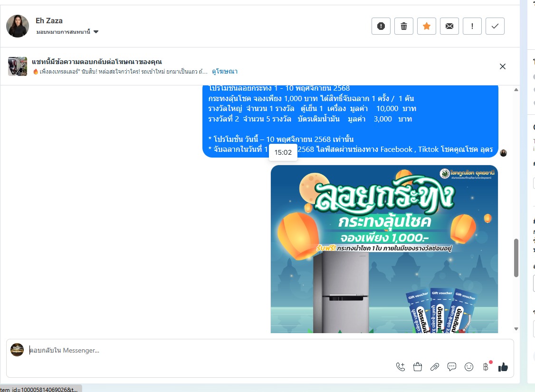Image resolution: width=535 pixels, height=392 pixels.
Task: Open the Loy Krathong promotion image
Action: click(384, 249)
